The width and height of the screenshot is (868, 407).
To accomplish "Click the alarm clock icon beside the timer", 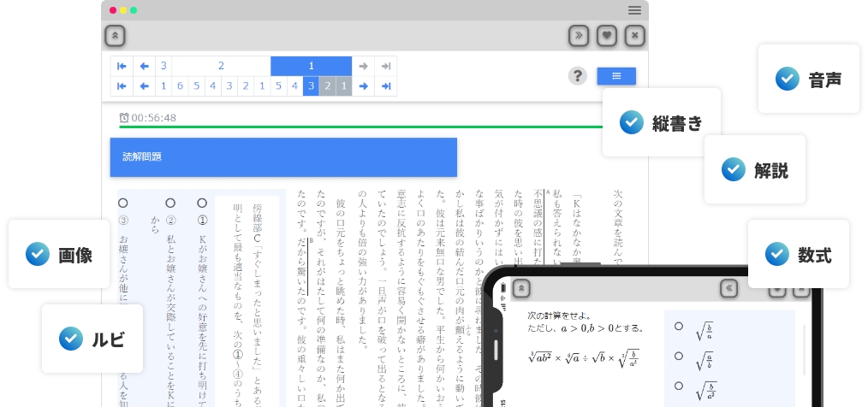I will 124,117.
